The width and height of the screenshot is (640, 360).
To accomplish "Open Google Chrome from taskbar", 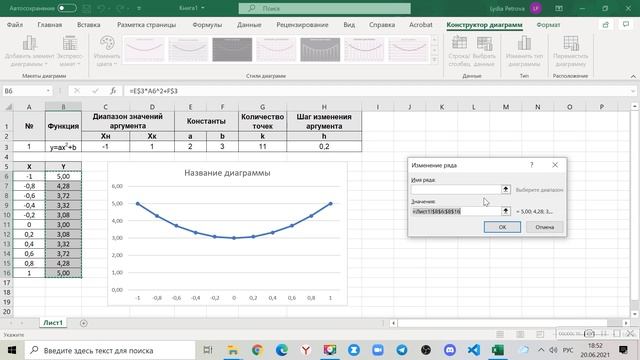I will click(x=257, y=350).
